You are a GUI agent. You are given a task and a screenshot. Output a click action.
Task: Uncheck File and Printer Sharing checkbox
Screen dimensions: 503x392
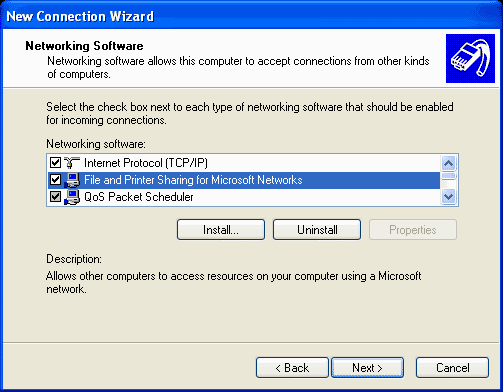[x=55, y=180]
